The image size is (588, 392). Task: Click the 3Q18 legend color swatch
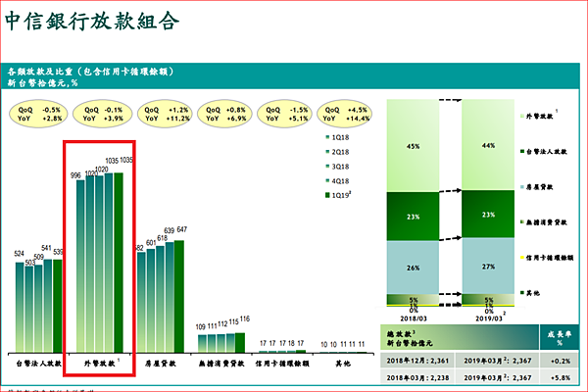(x=327, y=167)
